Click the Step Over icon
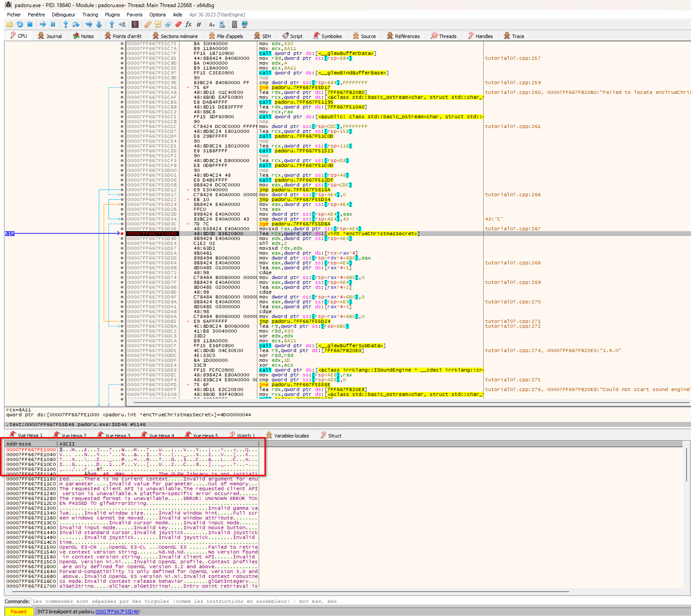691x616 pixels. (76, 24)
